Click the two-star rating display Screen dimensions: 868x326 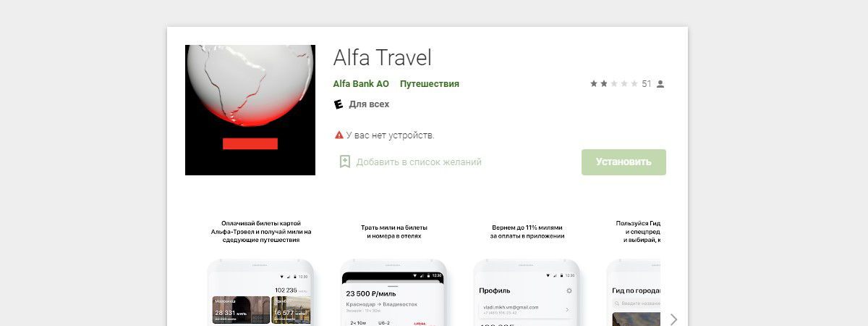614,84
